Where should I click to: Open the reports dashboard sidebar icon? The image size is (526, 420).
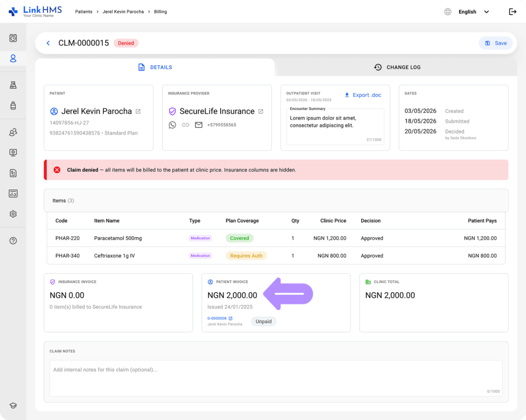13,194
